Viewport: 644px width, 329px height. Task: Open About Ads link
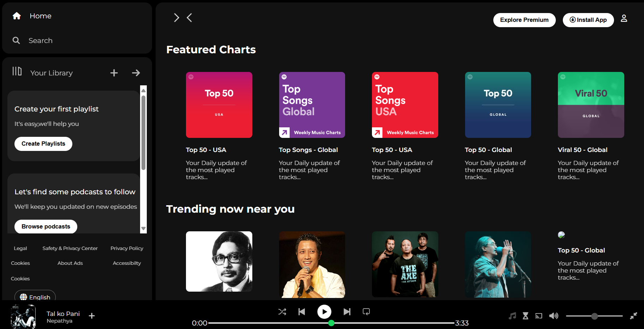[70, 263]
